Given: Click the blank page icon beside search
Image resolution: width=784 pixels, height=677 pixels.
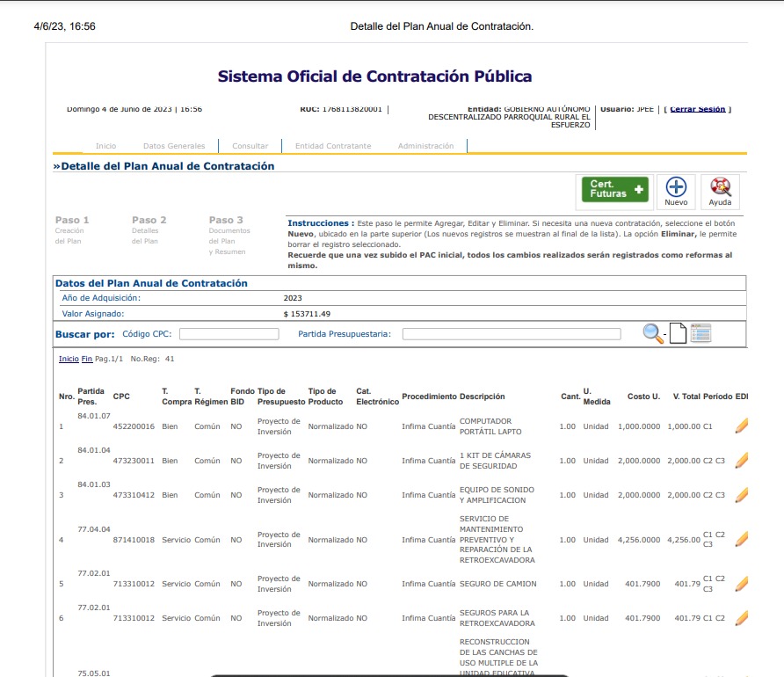Looking at the screenshot, I should tap(678, 334).
